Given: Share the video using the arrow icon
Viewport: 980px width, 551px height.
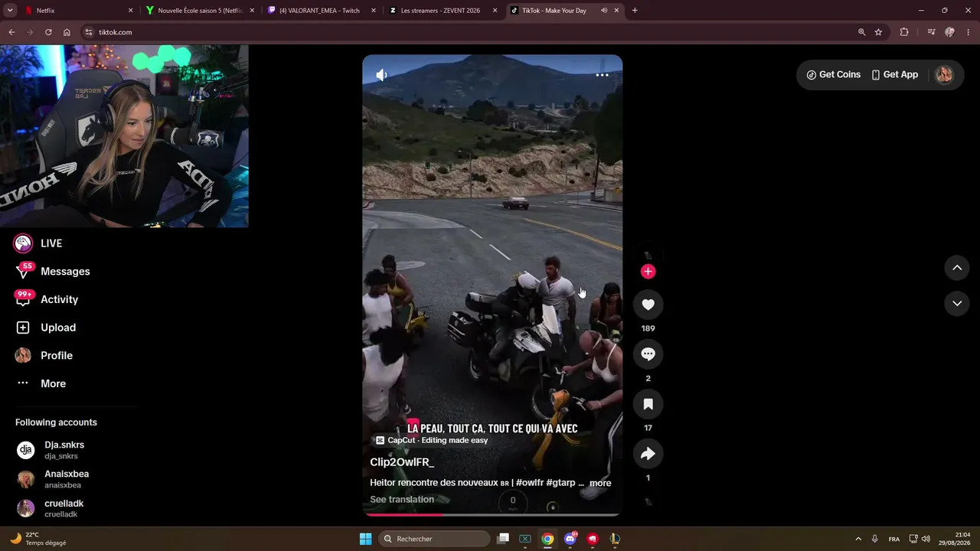Looking at the screenshot, I should pyautogui.click(x=648, y=454).
